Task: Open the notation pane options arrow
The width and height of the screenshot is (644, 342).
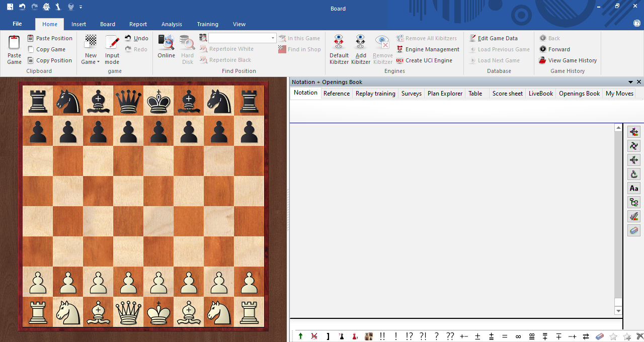Action: coord(630,82)
